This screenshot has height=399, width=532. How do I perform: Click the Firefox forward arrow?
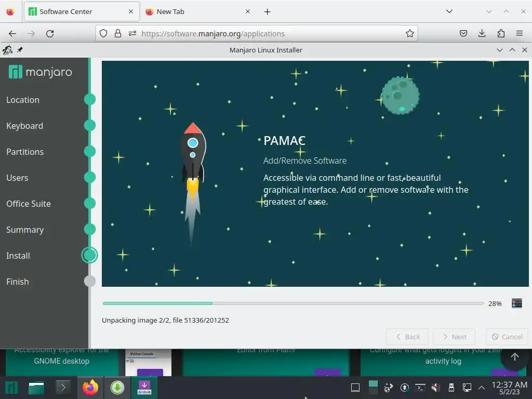point(31,34)
